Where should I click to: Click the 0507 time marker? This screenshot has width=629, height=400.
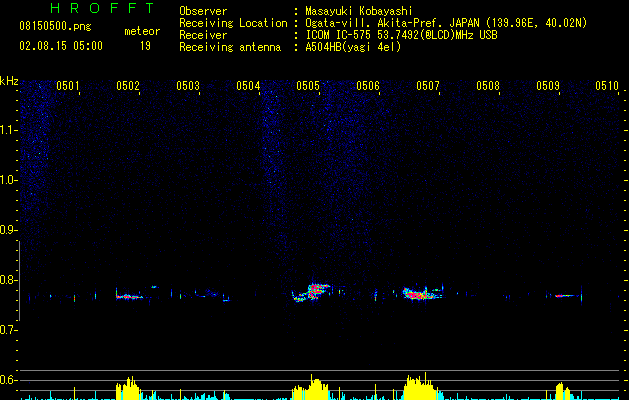(x=428, y=86)
